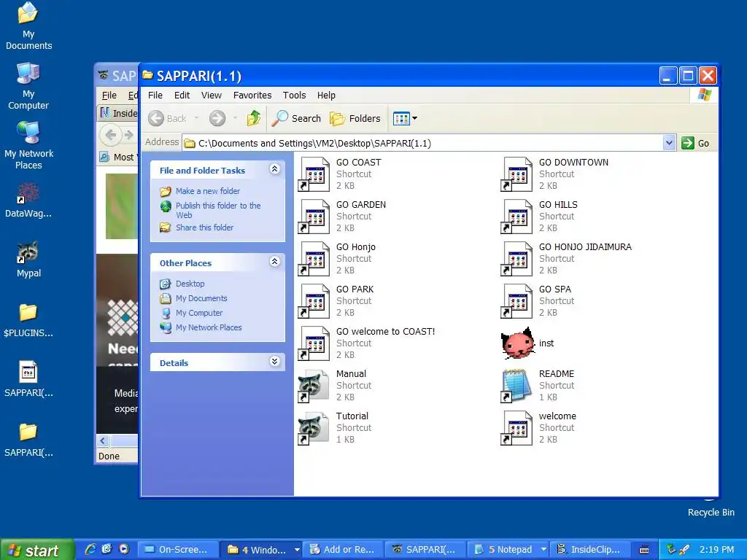Select the inst cat-face icon
The width and height of the screenshot is (747, 560).
516,343
